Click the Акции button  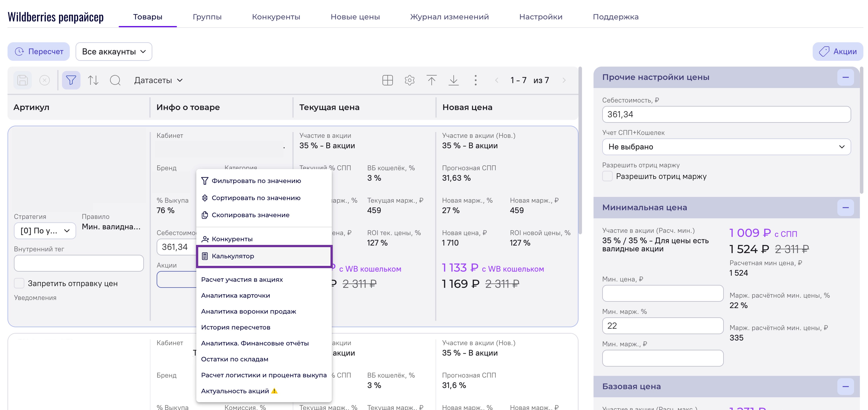pyautogui.click(x=838, y=52)
